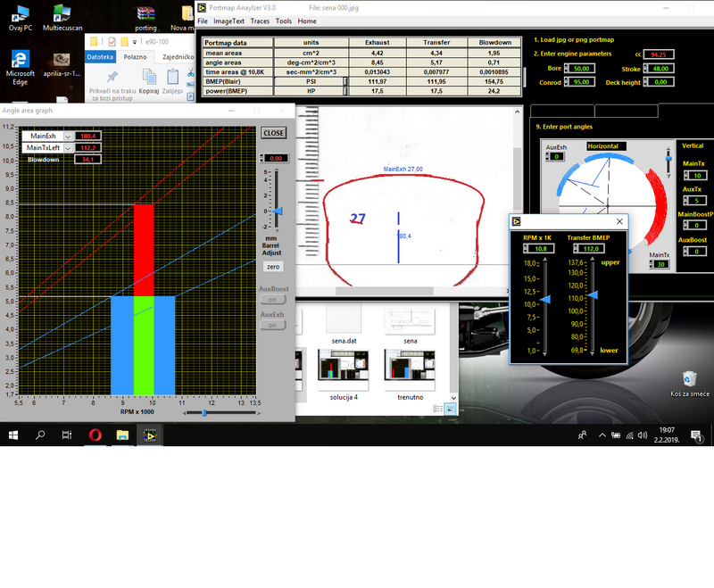Click the zero barrel adjust button
The height and width of the screenshot is (588, 714).
[273, 267]
